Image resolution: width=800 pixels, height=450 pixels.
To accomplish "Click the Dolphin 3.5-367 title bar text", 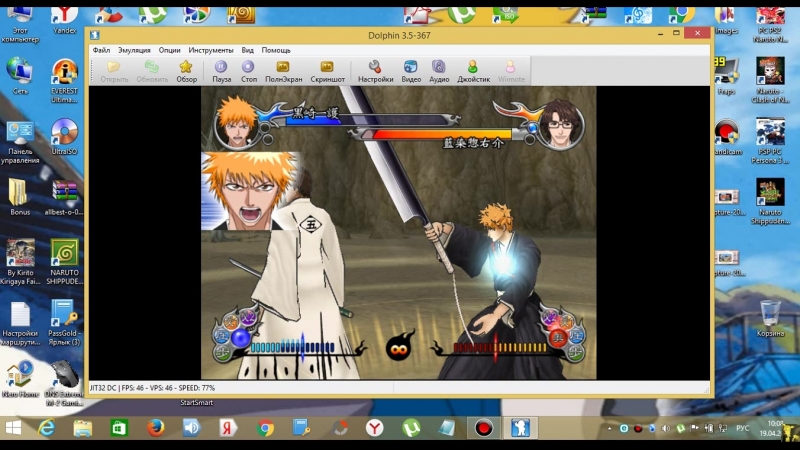I will point(399,35).
